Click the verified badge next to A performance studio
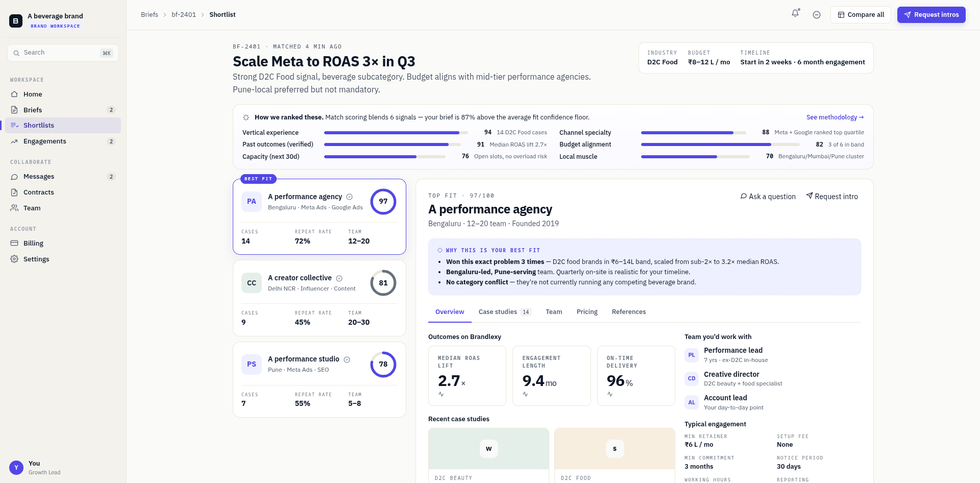This screenshot has width=980, height=483. pyautogui.click(x=347, y=359)
